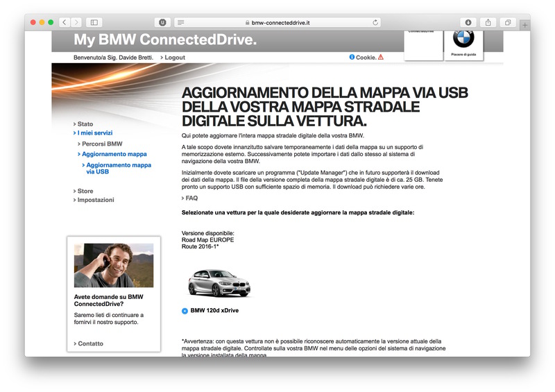Open the Store section
555x392 pixels.
(x=85, y=191)
